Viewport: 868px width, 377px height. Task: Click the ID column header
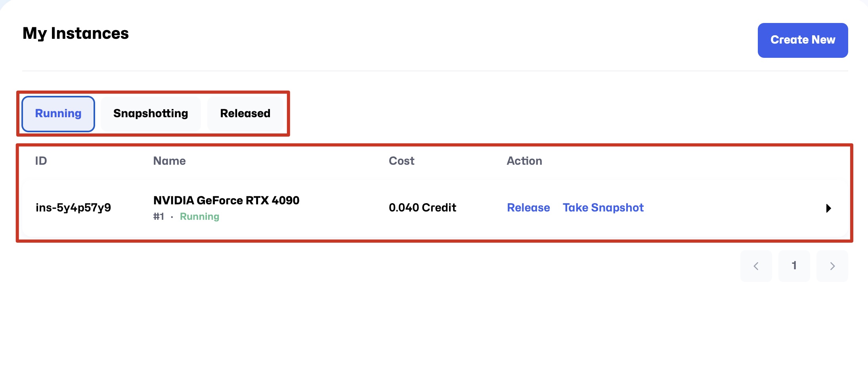click(x=41, y=161)
